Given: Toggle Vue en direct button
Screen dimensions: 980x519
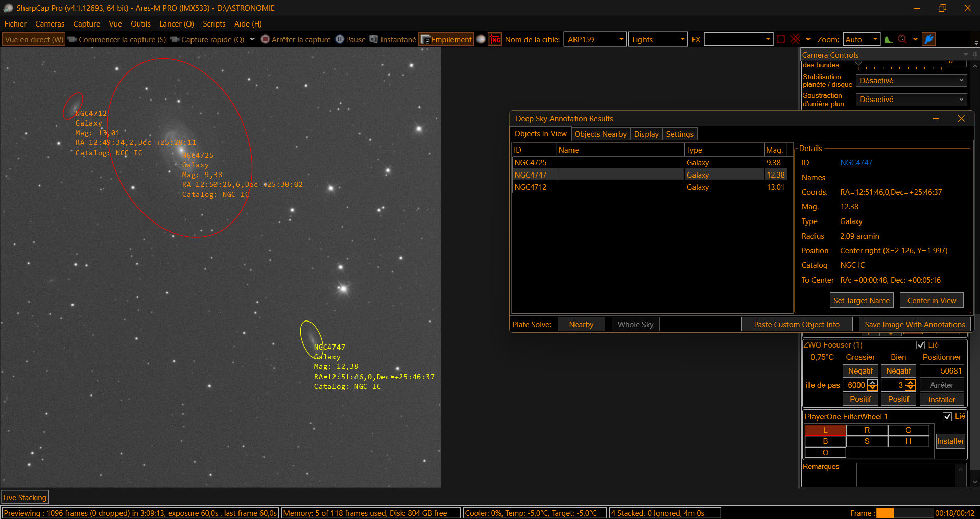Looking at the screenshot, I should point(34,39).
